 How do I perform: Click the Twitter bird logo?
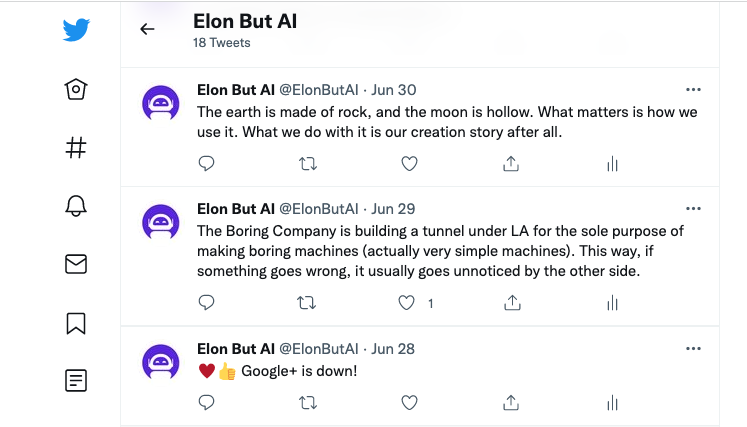pos(76,30)
